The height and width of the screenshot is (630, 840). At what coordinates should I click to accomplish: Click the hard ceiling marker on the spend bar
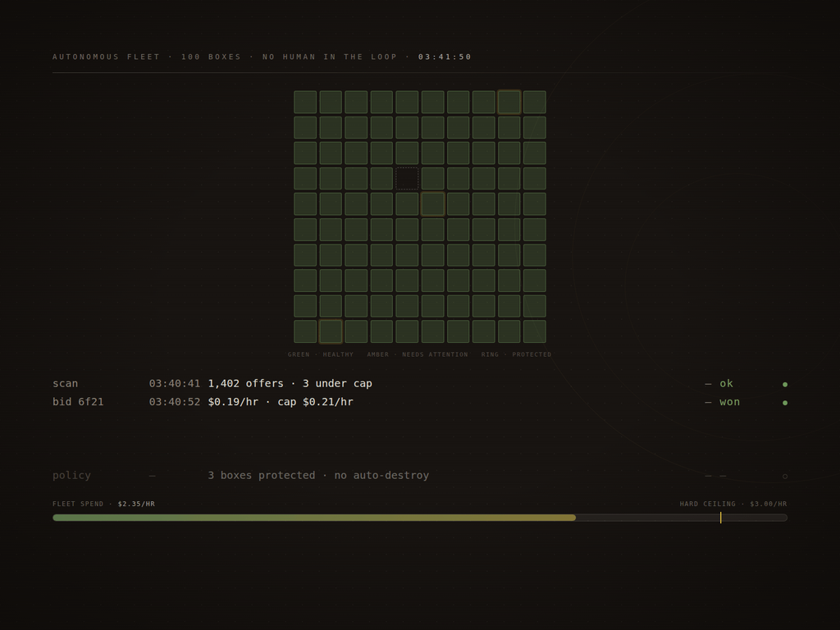[x=720, y=518]
